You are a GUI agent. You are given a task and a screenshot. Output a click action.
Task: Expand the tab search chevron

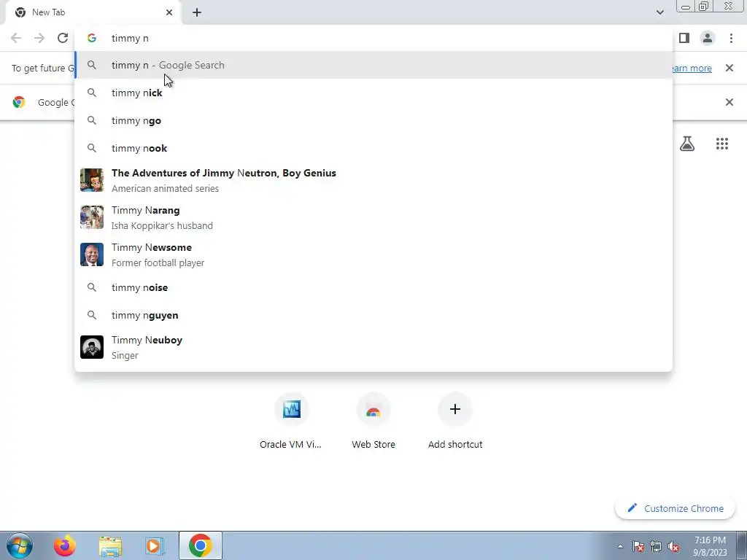coord(659,12)
